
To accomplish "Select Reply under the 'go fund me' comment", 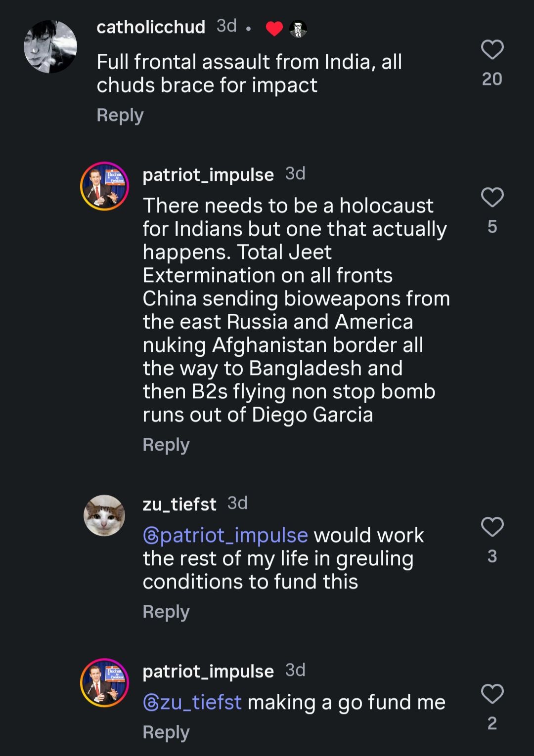I will [x=166, y=732].
